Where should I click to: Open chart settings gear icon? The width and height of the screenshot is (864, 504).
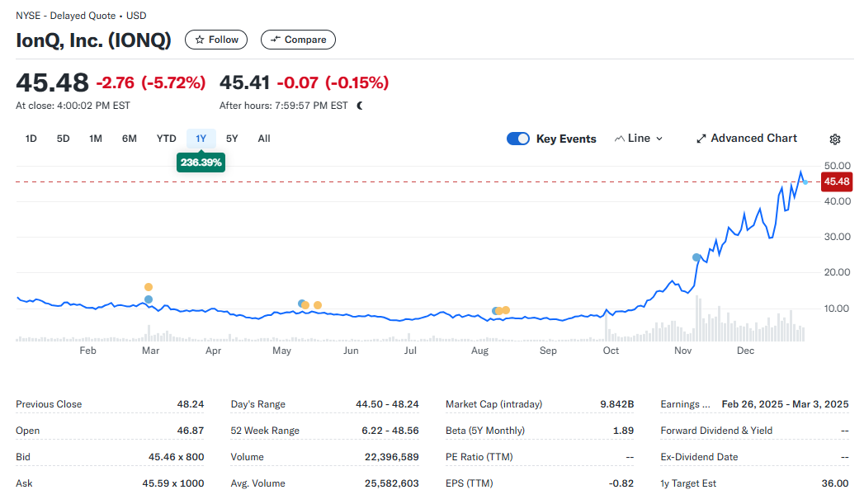835,139
